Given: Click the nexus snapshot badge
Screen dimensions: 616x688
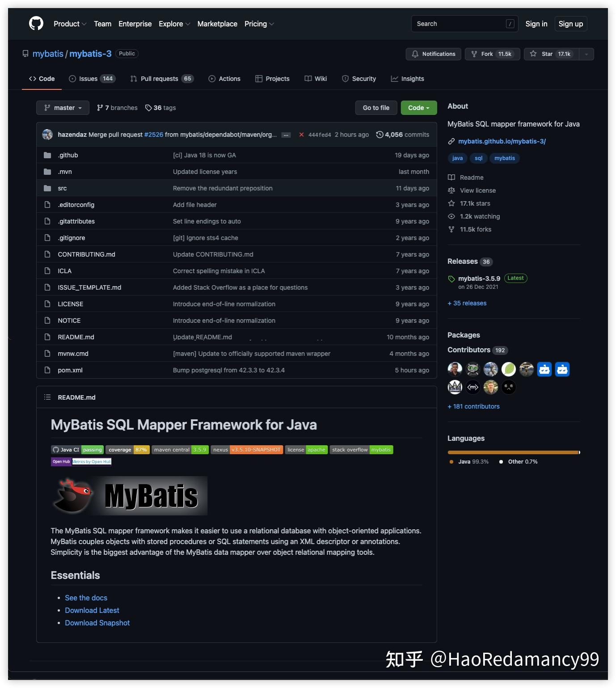Looking at the screenshot, I should [x=247, y=450].
